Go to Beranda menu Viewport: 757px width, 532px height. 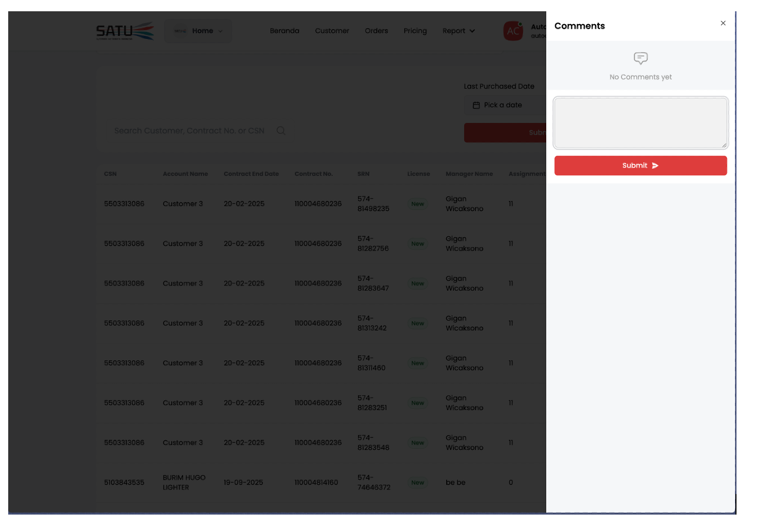click(x=284, y=31)
